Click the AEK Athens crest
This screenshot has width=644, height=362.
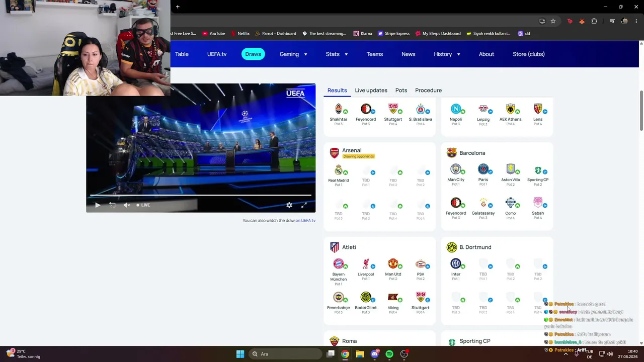[510, 109]
